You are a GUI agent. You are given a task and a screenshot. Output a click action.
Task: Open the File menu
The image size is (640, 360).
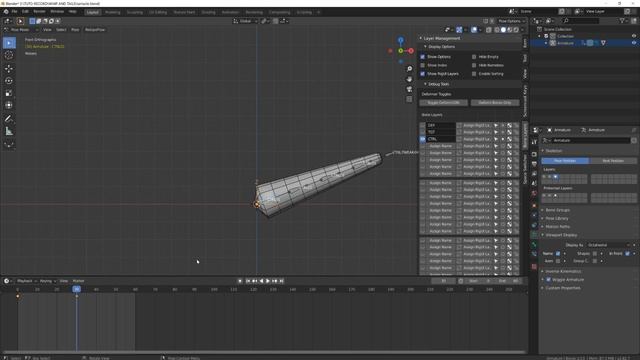point(15,11)
